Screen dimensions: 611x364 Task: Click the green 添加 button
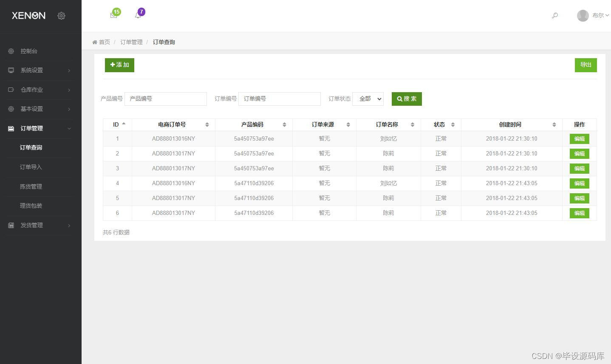point(119,65)
